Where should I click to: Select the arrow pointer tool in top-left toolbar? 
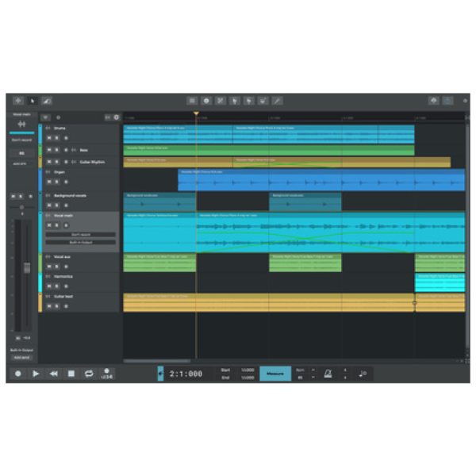[x=33, y=101]
